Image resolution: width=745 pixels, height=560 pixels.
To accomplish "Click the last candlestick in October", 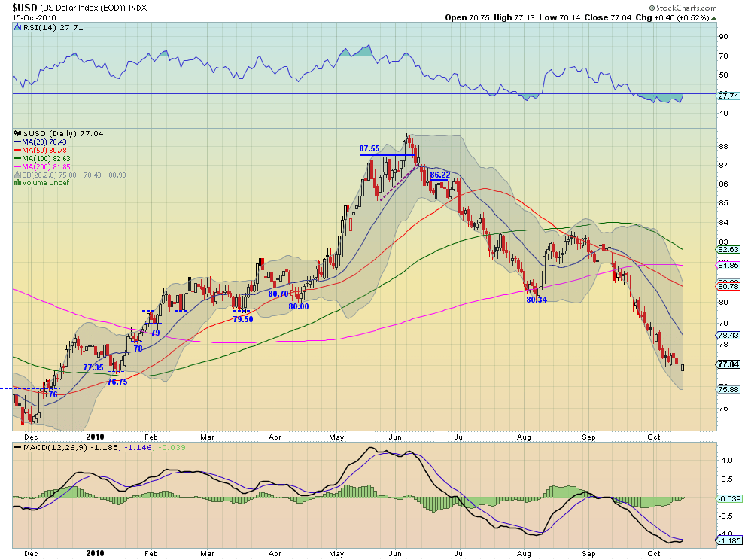I will (683, 373).
